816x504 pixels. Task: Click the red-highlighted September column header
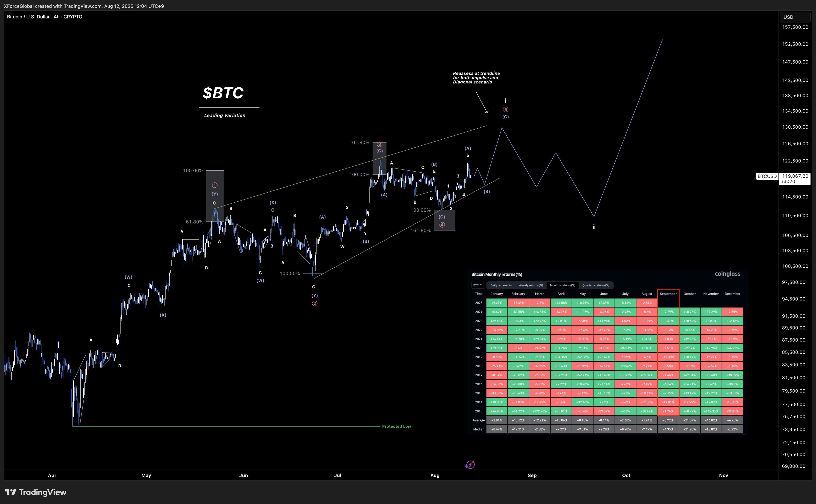pyautogui.click(x=668, y=294)
